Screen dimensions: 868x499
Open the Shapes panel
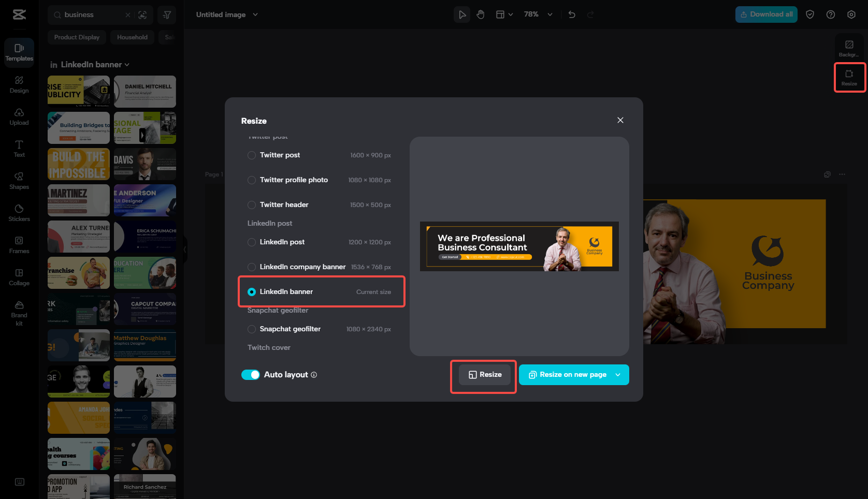click(19, 181)
